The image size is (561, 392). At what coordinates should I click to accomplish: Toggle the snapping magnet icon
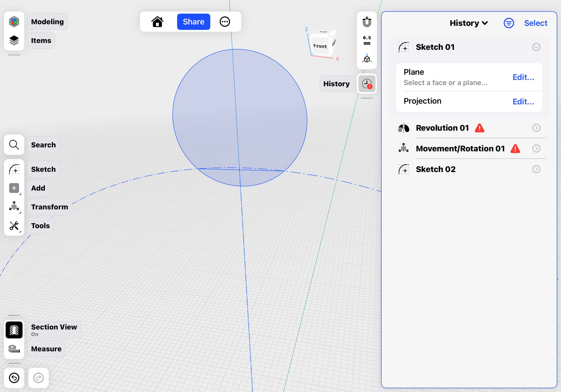coord(367,22)
